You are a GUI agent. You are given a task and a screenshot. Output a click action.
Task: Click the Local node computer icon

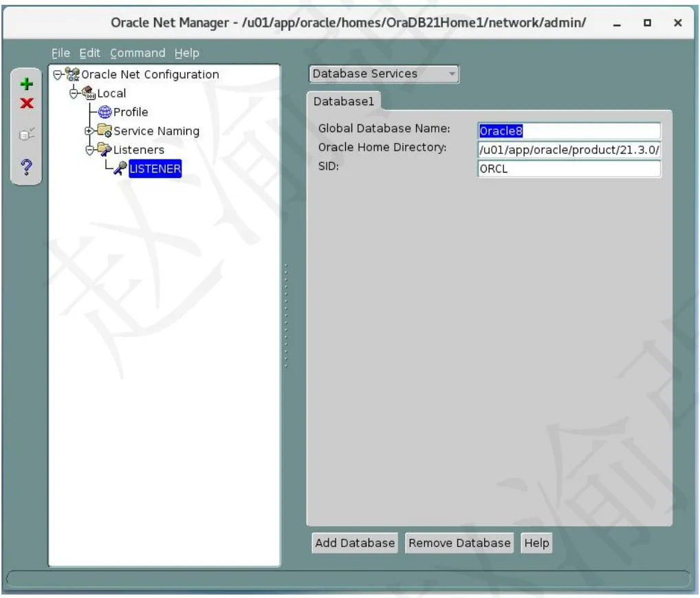click(x=89, y=93)
